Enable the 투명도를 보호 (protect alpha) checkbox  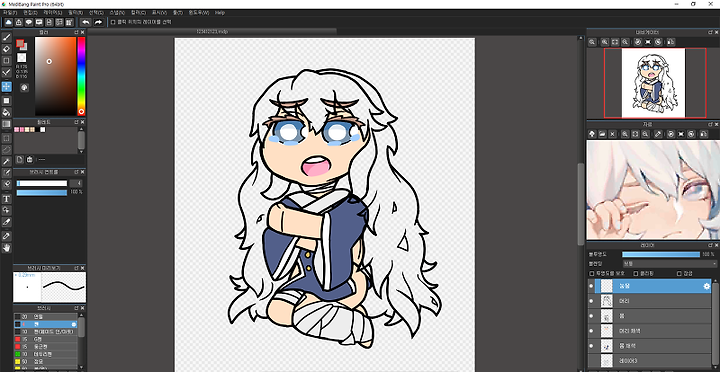591,273
